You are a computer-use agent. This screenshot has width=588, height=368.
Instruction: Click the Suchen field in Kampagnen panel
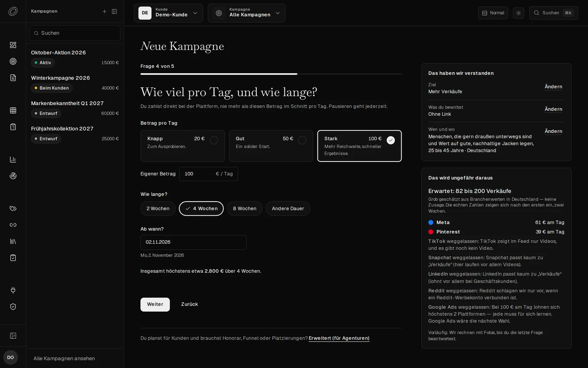tap(75, 33)
